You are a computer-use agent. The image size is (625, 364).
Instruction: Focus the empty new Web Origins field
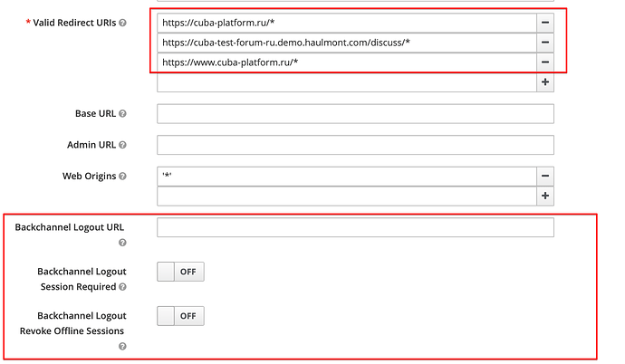click(x=347, y=196)
